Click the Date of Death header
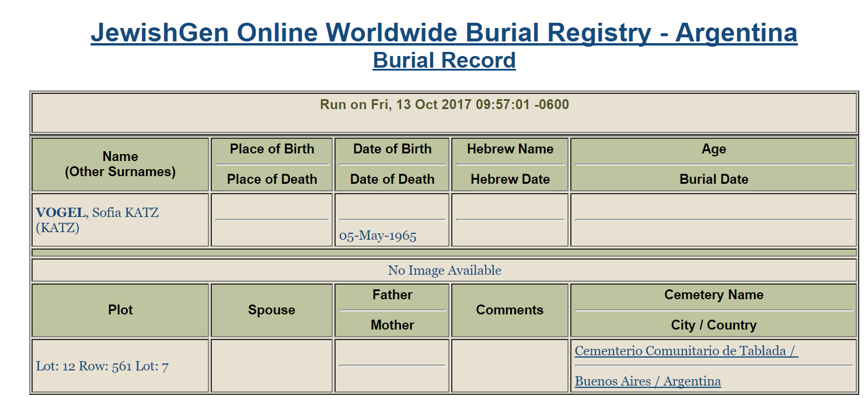Viewport: 868px width, 399px height. point(392,180)
